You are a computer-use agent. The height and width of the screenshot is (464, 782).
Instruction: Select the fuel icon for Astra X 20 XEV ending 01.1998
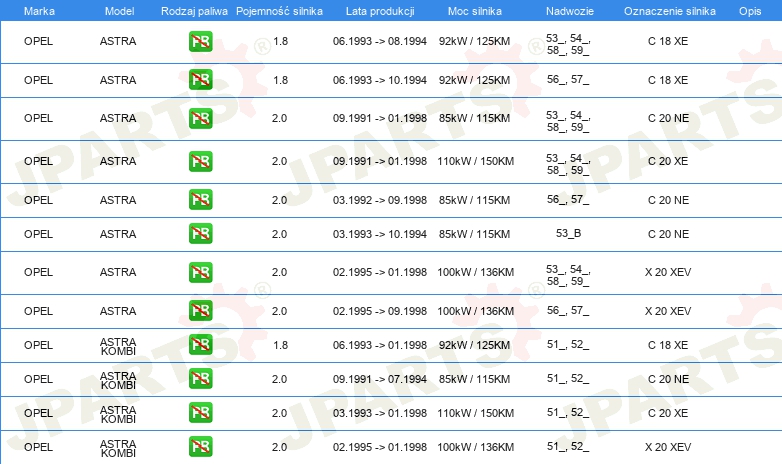pos(200,272)
